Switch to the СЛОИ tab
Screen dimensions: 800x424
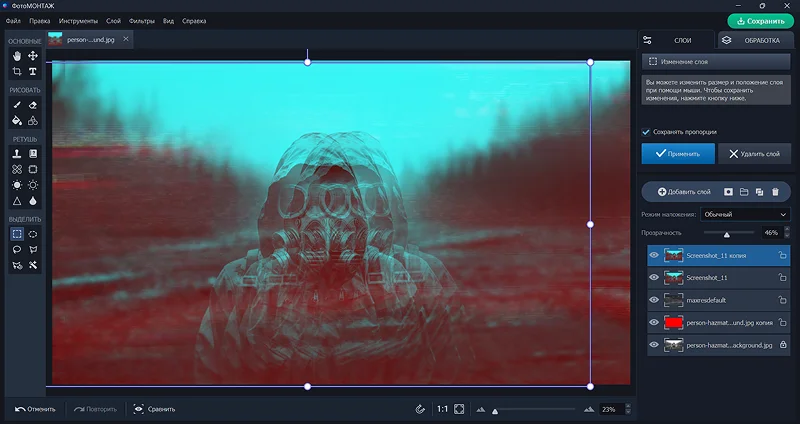(676, 40)
